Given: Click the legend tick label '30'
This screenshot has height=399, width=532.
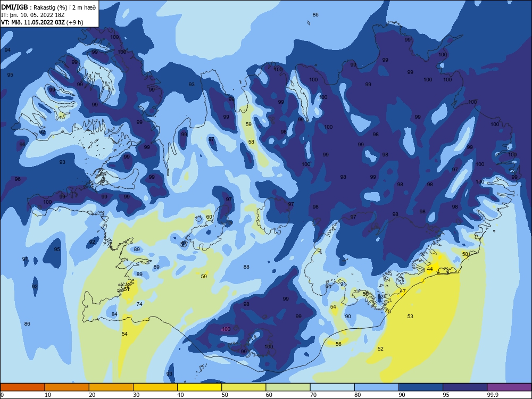Looking at the screenshot, I should tap(136, 395).
